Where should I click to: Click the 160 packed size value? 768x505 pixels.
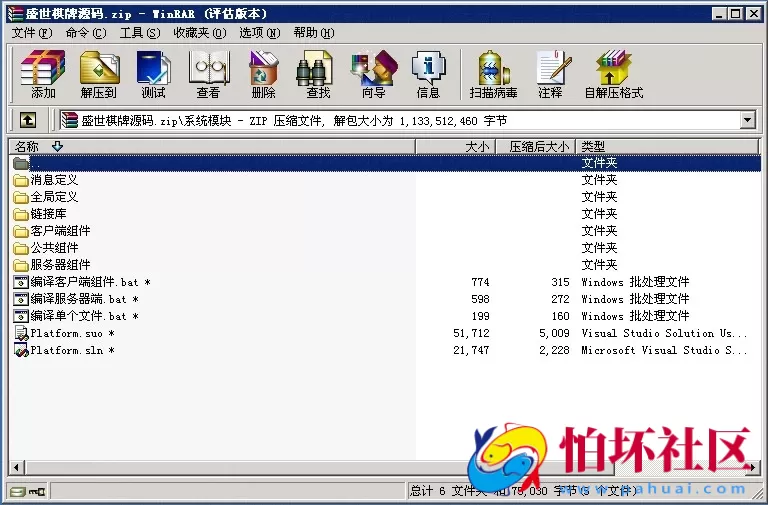pyautogui.click(x=560, y=316)
